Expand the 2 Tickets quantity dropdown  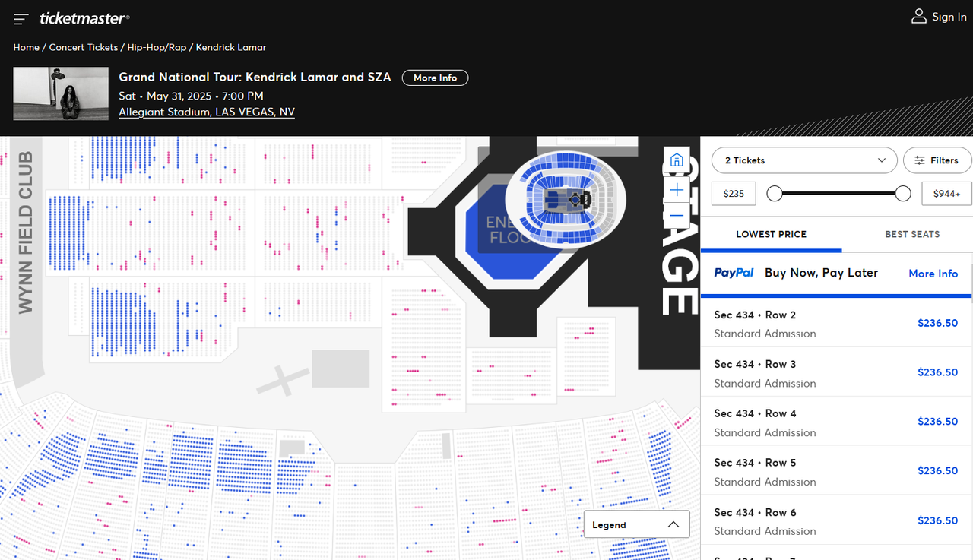click(x=804, y=160)
